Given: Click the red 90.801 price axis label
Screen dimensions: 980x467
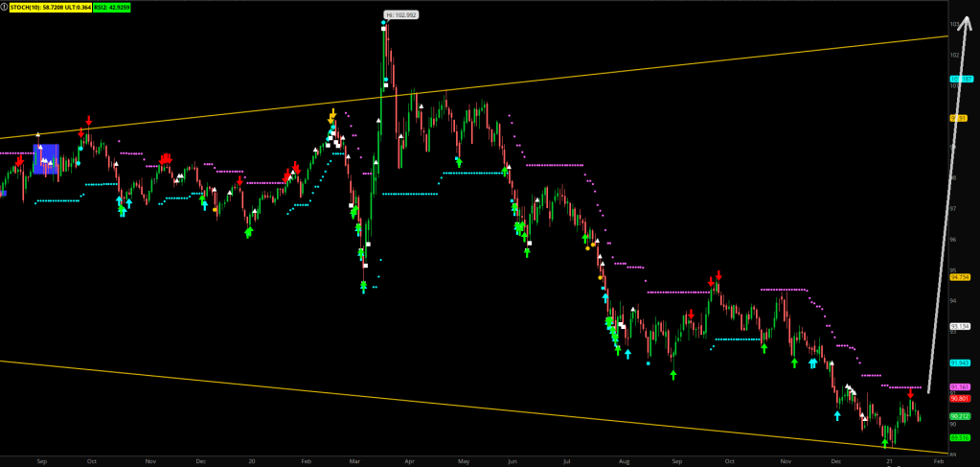Looking at the screenshot, I should (x=960, y=398).
